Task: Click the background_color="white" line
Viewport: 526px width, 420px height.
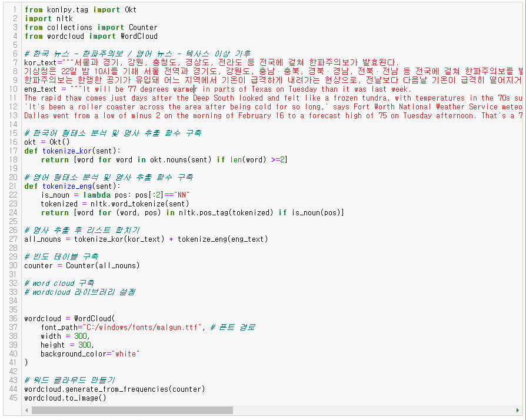Action: tap(90, 354)
